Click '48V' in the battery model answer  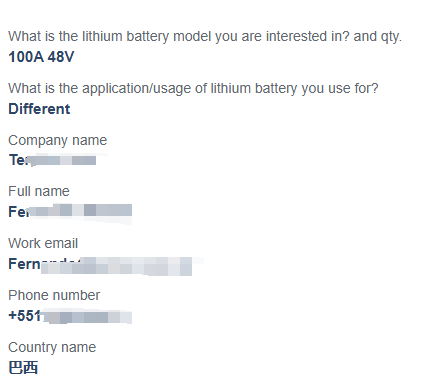coord(61,57)
